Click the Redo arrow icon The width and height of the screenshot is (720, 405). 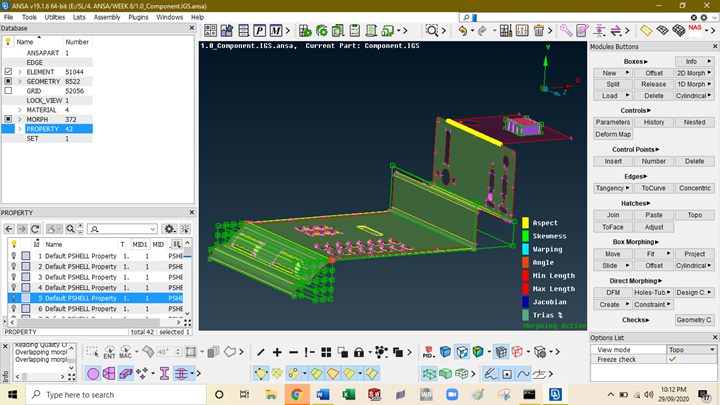coord(482,31)
